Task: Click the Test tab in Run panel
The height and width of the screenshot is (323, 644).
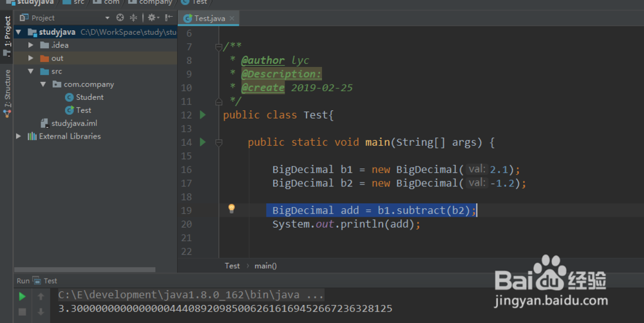Action: [x=45, y=280]
